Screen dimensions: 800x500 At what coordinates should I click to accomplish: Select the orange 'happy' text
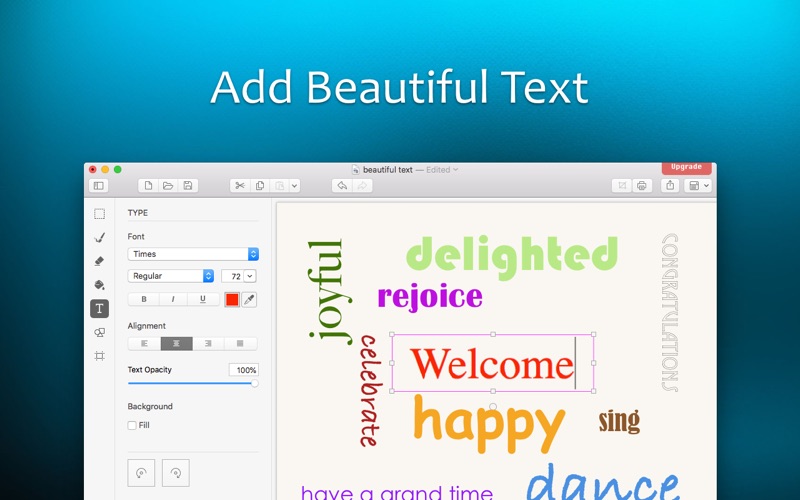click(x=489, y=423)
